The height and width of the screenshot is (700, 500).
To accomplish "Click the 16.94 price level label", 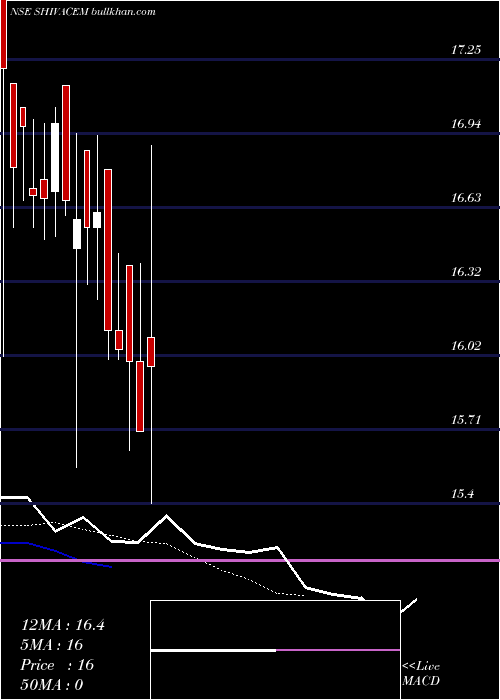I will point(466,124).
